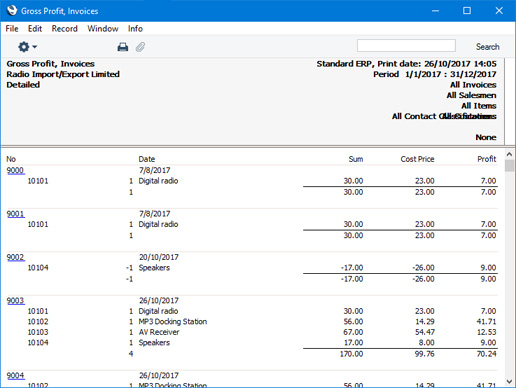Click date 20/10/2017 of invoice 9002
This screenshot has width=516, height=388.
point(159,257)
